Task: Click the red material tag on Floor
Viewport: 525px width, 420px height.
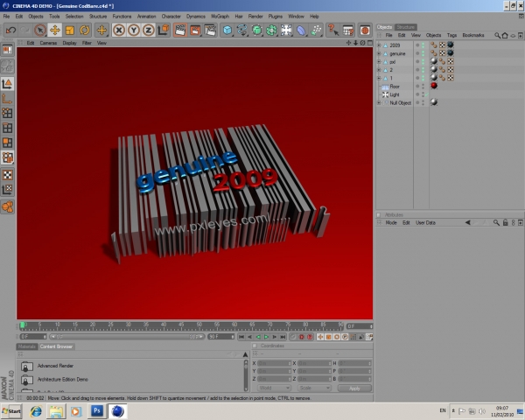Action: tap(434, 86)
